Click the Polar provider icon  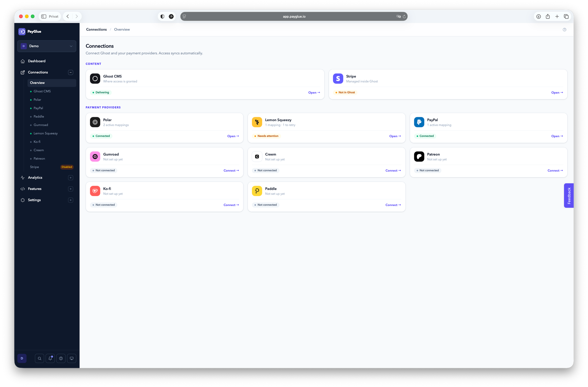point(95,122)
